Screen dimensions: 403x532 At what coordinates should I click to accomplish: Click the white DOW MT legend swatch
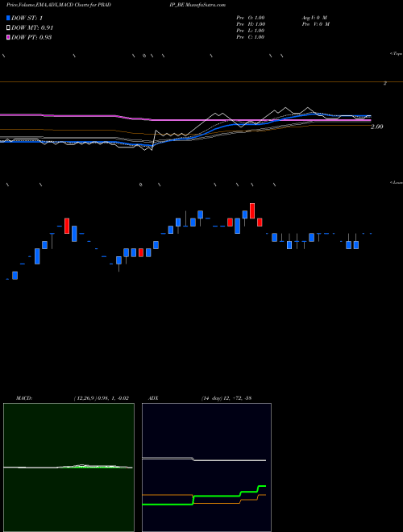pyautogui.click(x=9, y=28)
